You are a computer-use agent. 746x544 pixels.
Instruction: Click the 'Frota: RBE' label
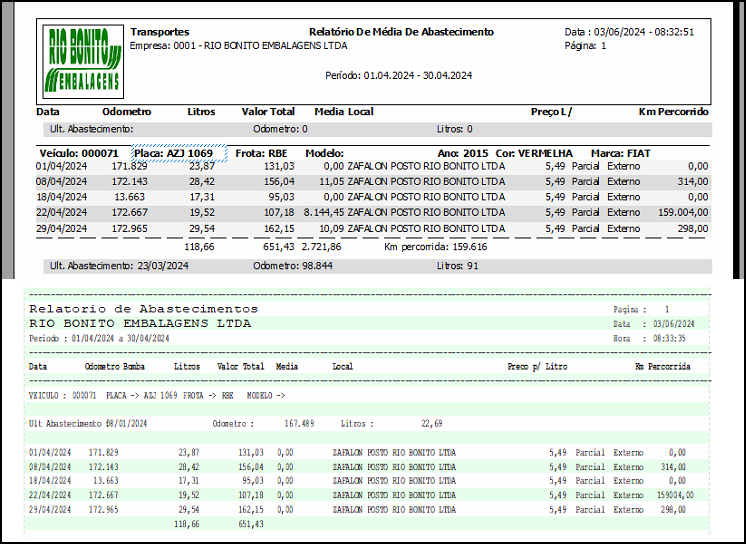point(261,153)
